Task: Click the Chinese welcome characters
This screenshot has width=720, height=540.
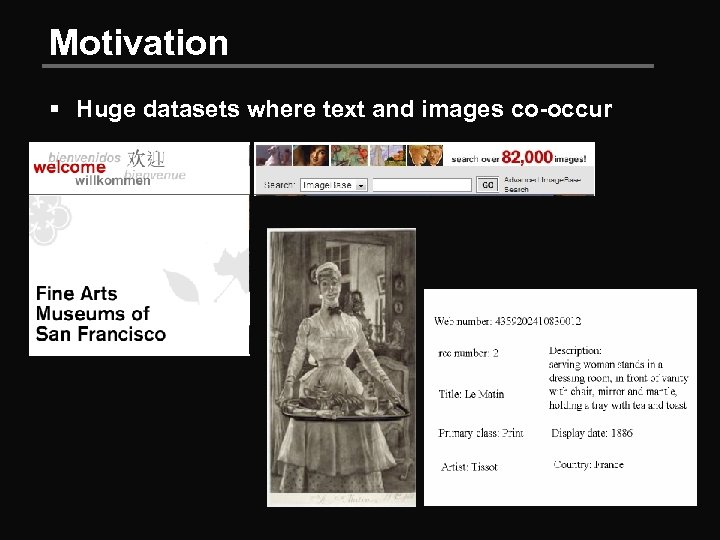Action: (x=146, y=159)
